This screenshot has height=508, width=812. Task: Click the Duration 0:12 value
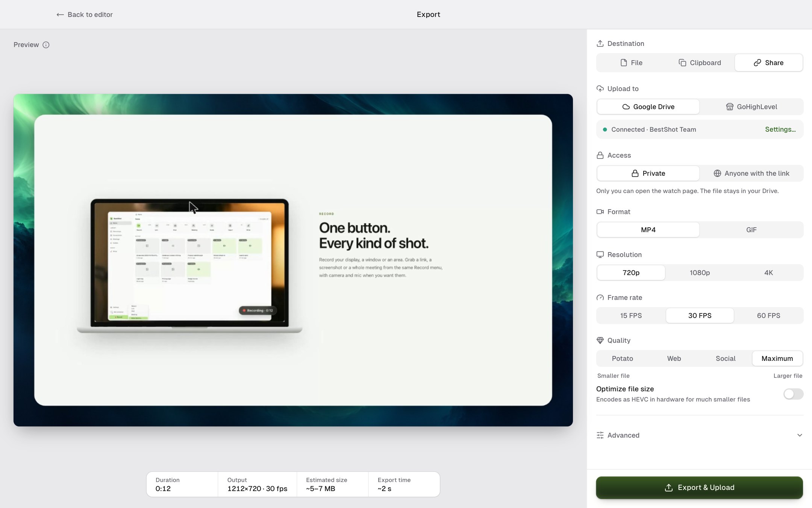[163, 489]
